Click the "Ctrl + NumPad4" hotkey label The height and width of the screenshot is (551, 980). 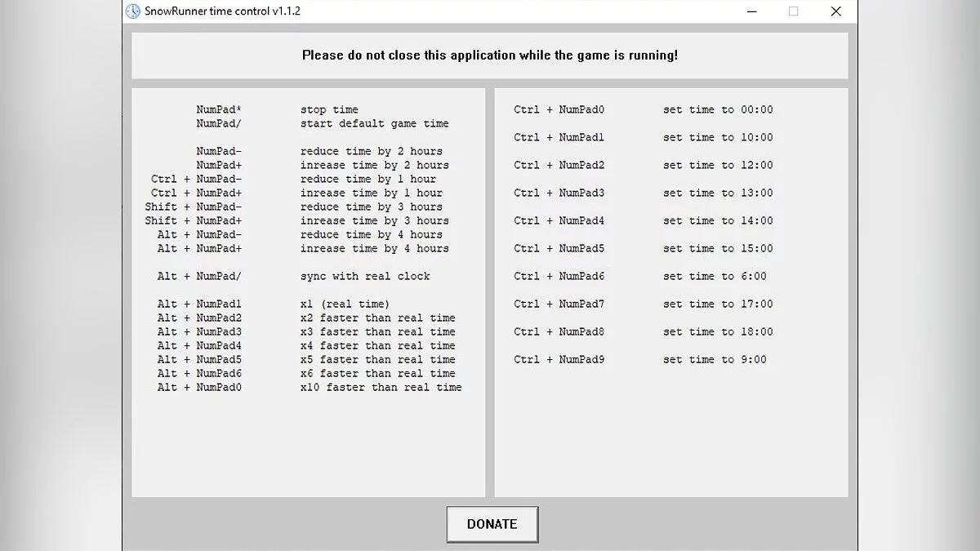[x=559, y=220]
